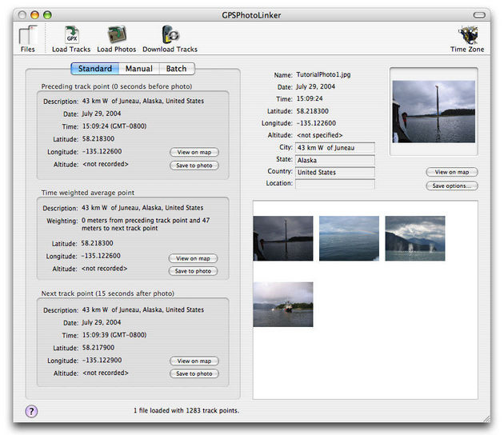Switch to the Manual tab

[138, 69]
